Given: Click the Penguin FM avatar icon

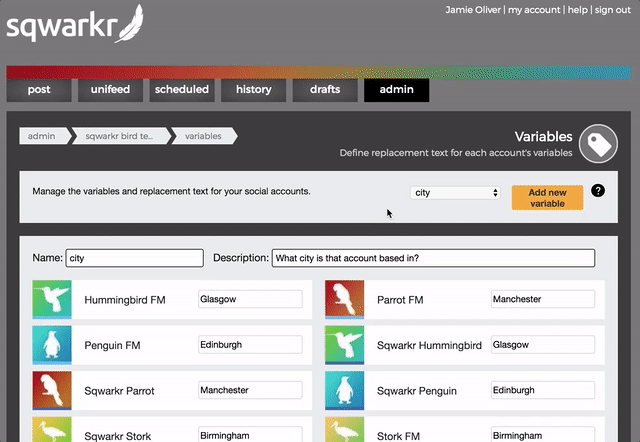Looking at the screenshot, I should point(52,345).
